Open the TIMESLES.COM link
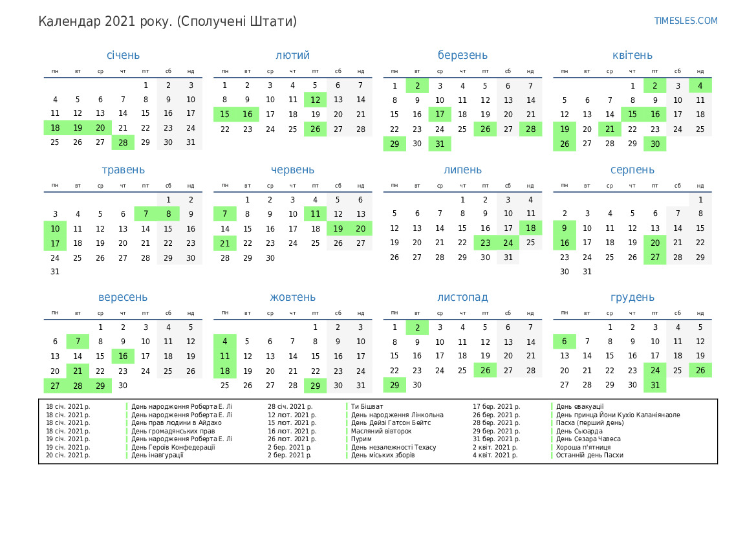Viewport: 756px width, 535px height. coord(686,21)
